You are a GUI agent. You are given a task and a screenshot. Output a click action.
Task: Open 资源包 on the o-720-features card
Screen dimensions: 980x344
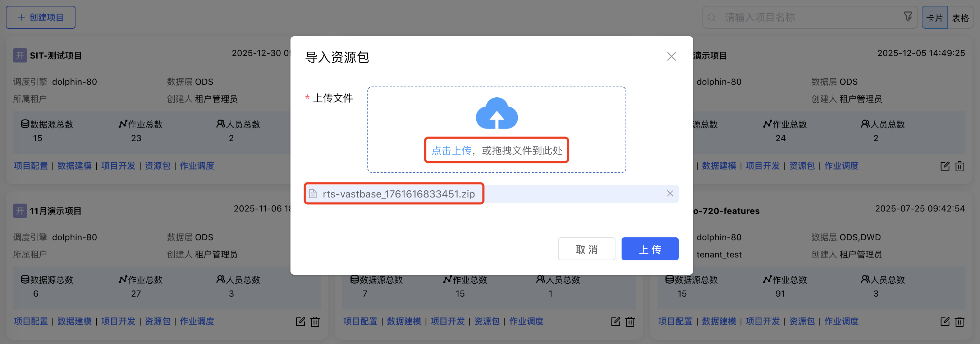[802, 321]
